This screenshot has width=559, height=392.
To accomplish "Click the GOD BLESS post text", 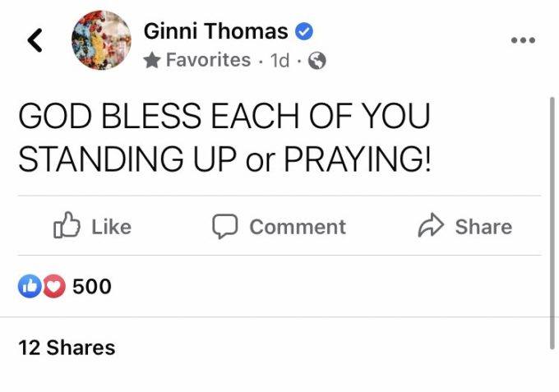I will 224,139.
